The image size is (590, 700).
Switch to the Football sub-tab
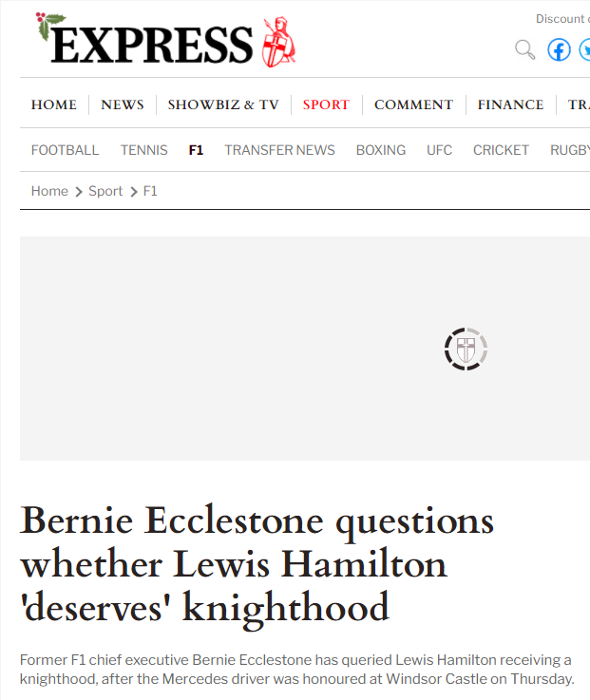[65, 150]
